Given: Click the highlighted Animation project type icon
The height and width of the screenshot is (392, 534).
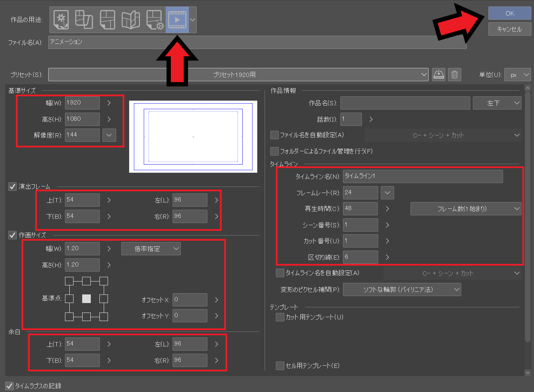Looking at the screenshot, I should click(177, 19).
